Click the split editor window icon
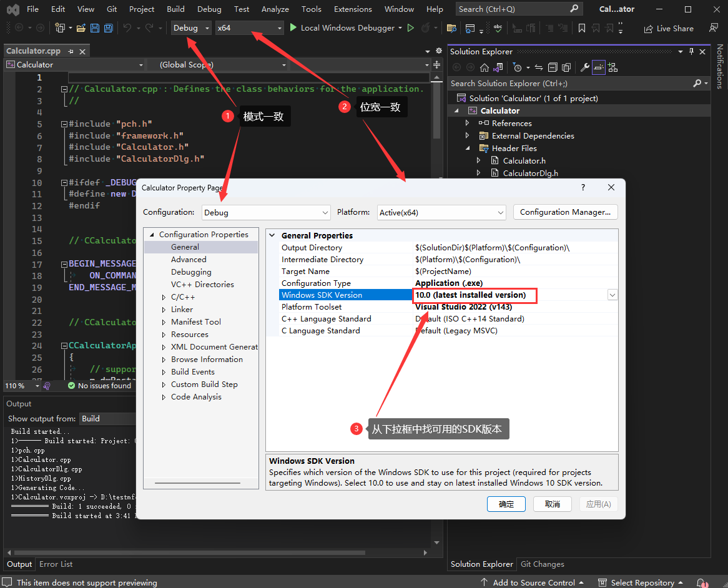This screenshot has width=728, height=588. (x=437, y=64)
